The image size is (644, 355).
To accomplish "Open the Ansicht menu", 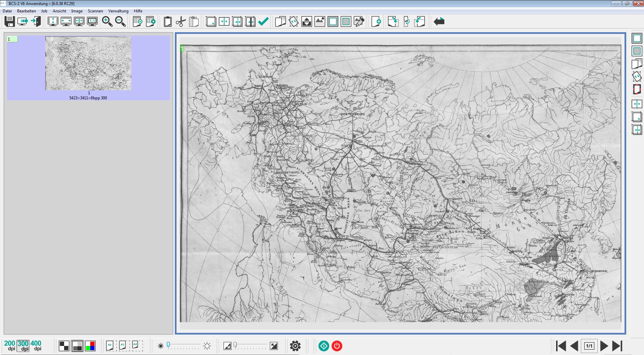I will 59,11.
